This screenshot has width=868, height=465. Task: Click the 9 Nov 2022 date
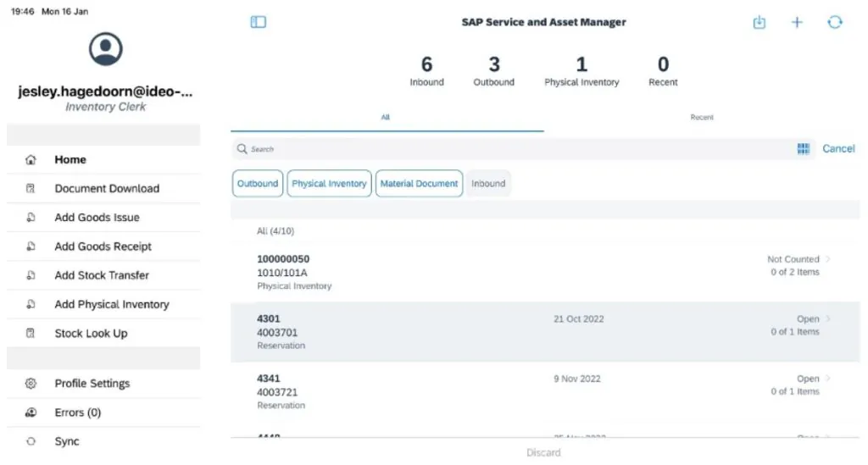click(576, 379)
